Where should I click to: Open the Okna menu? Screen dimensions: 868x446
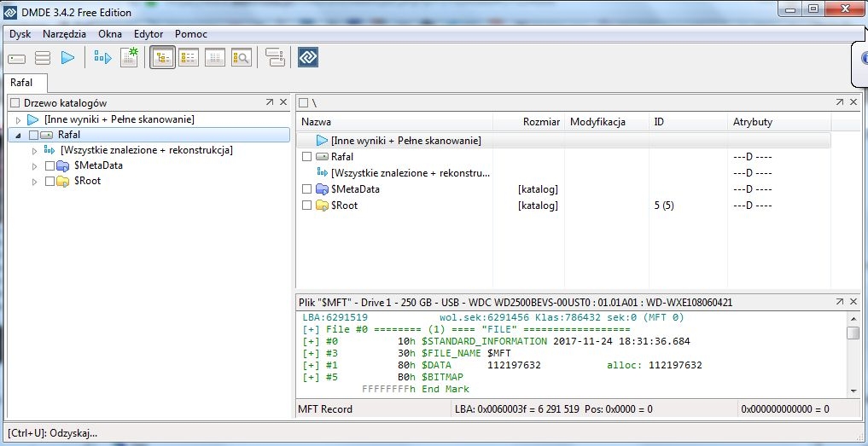point(110,34)
